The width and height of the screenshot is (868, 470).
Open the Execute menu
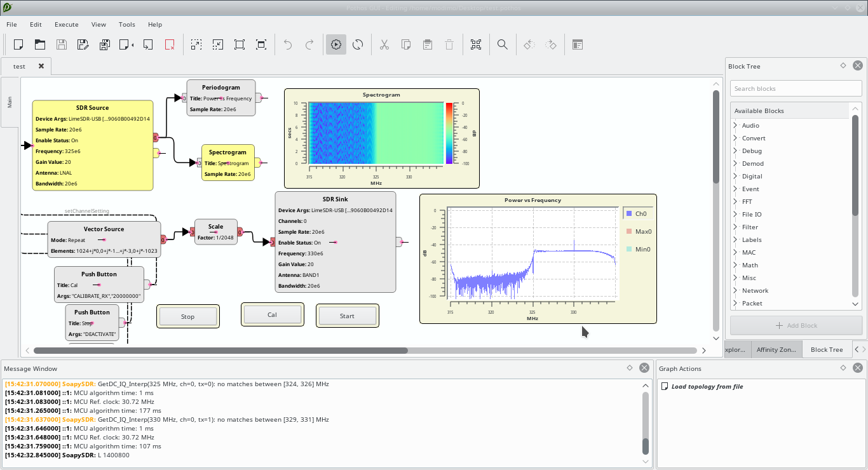(67, 24)
